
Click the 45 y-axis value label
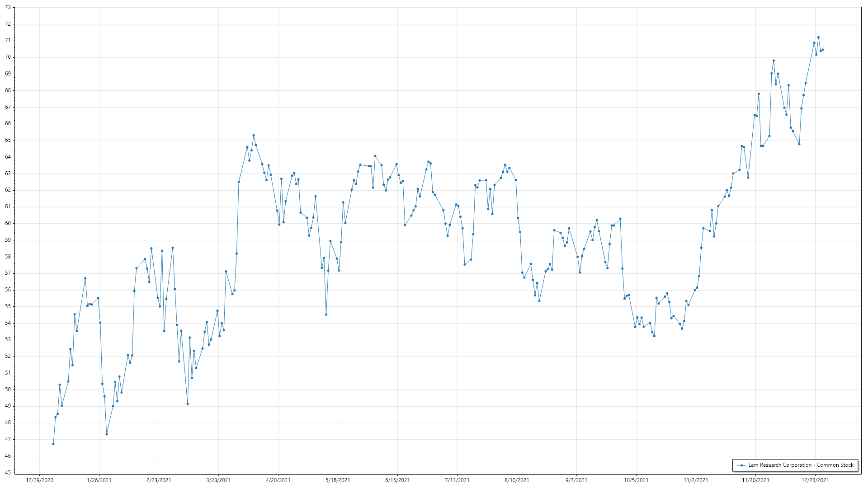(x=8, y=473)
